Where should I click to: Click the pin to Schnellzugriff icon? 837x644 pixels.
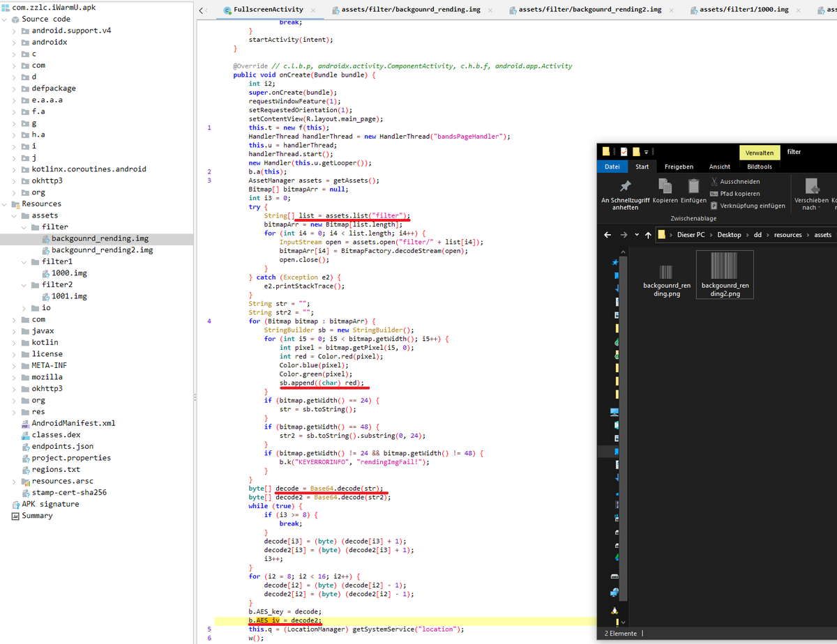[625, 186]
